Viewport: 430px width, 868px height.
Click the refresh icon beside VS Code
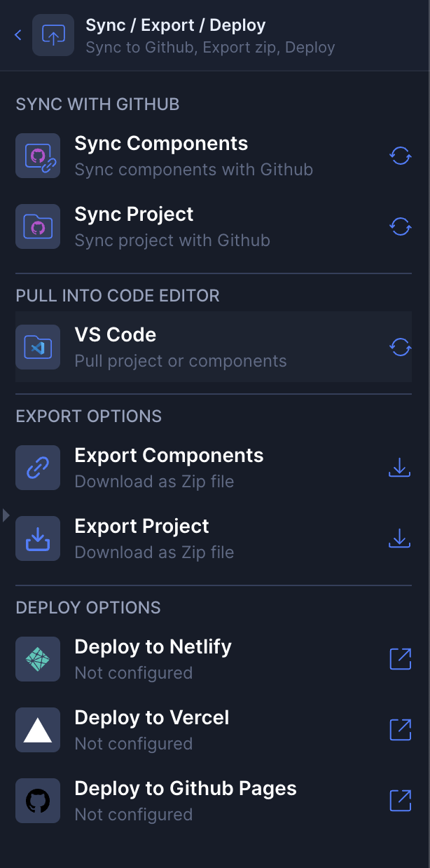point(400,347)
